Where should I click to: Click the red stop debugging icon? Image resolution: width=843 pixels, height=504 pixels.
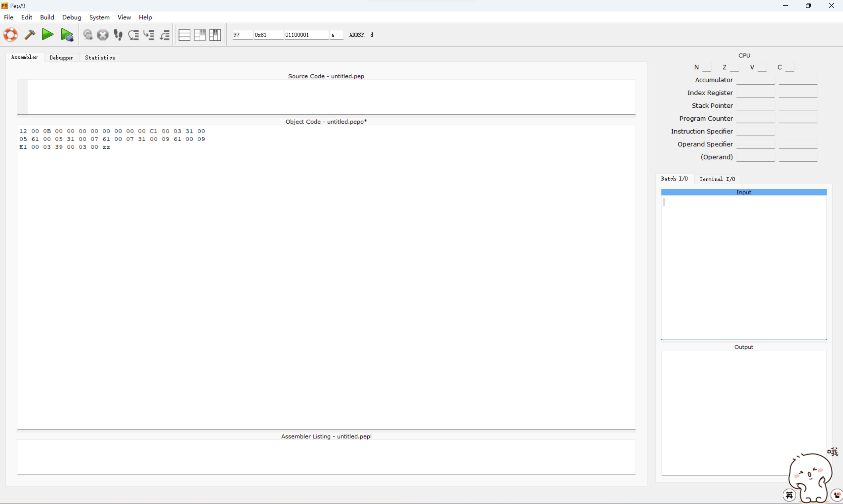(x=102, y=35)
